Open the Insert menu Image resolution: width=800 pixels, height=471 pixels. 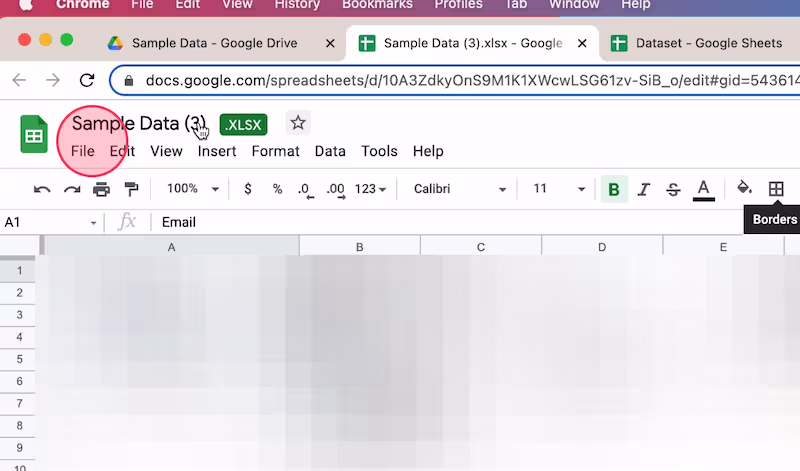[217, 152]
